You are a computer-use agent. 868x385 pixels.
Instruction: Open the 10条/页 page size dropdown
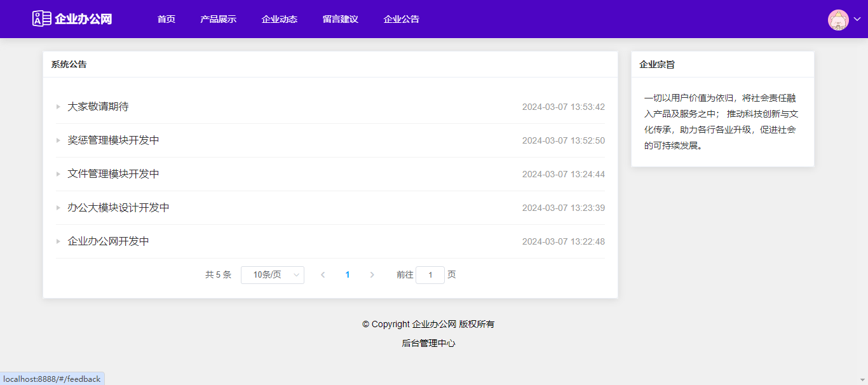273,275
